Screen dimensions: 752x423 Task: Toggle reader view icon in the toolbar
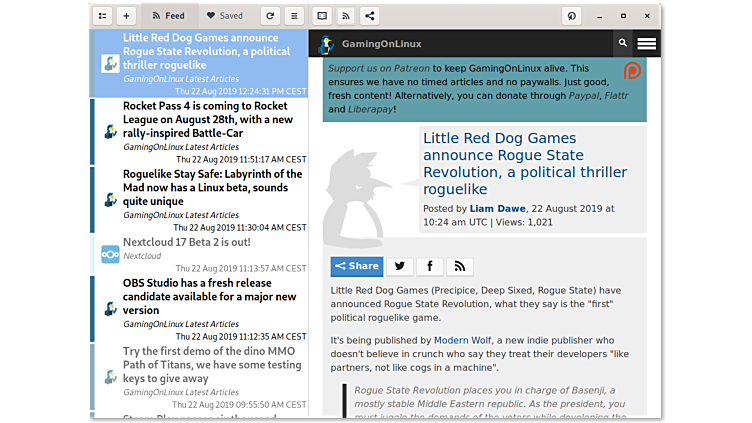322,16
